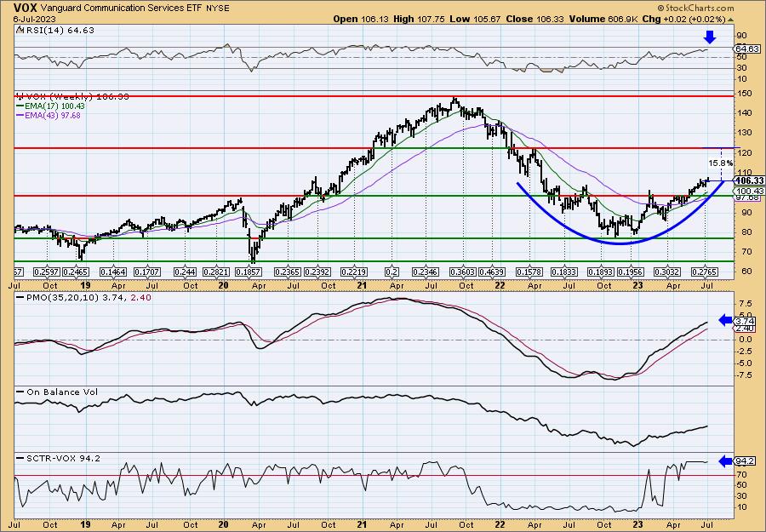Click the Close 106.33 header value
766x532 pixels.
point(535,19)
